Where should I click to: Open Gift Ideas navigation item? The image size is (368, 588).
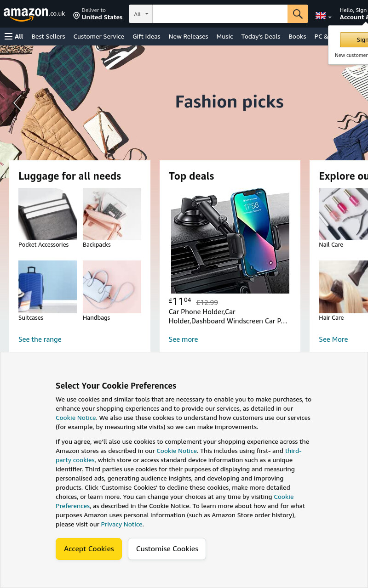point(146,36)
